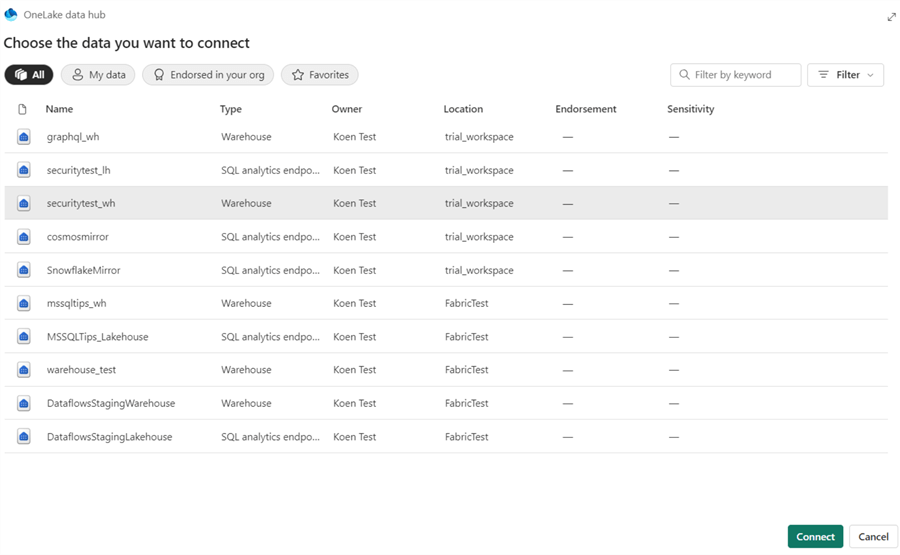
Task: Cancel the data hub dialog
Action: click(872, 537)
